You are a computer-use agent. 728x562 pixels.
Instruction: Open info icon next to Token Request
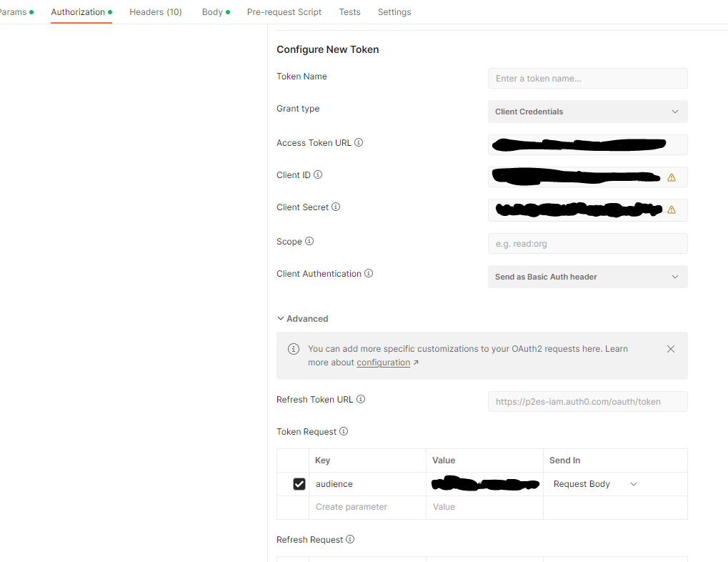344,431
